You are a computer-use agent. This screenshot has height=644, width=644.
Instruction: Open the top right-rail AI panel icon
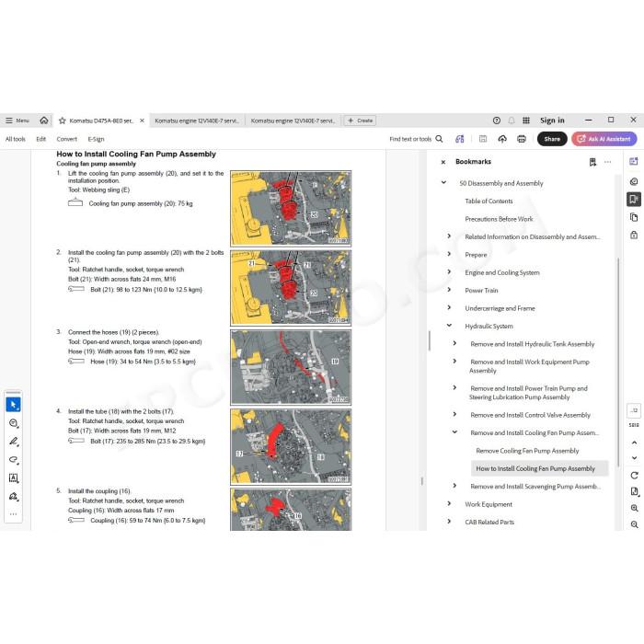pos(634,162)
